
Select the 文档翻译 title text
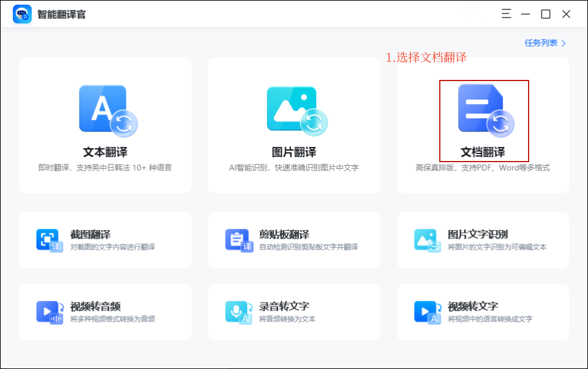[x=483, y=152]
